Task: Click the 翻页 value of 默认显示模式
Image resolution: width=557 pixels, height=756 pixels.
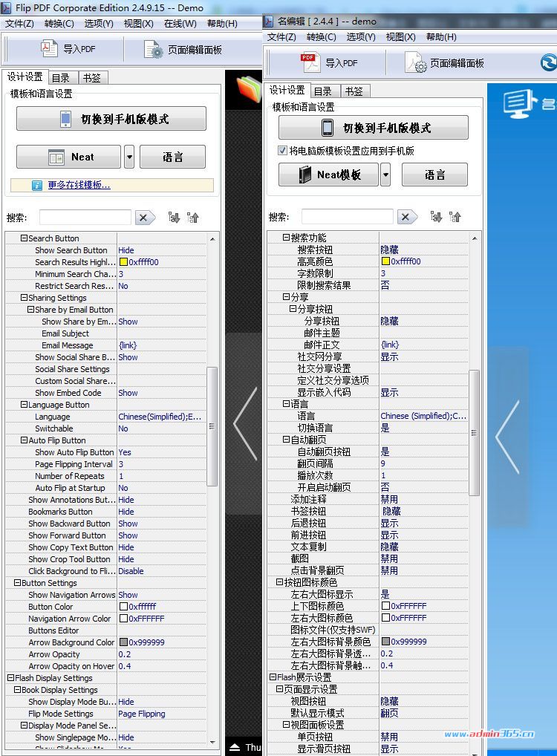Action: click(389, 713)
